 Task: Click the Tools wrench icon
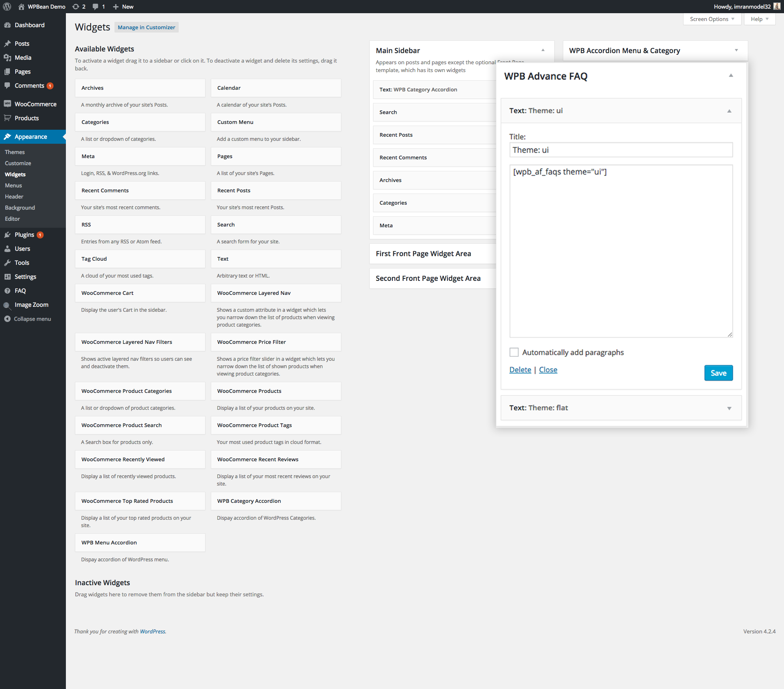7,263
